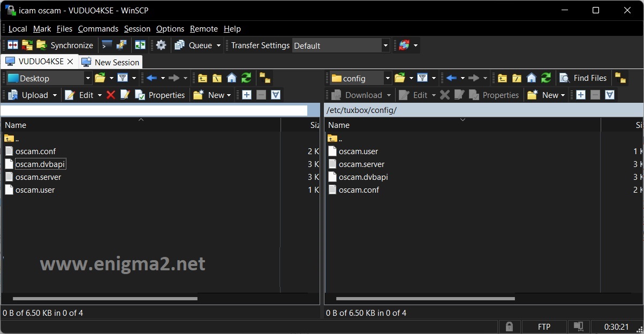Select remote file oscam.user

(x=358, y=151)
